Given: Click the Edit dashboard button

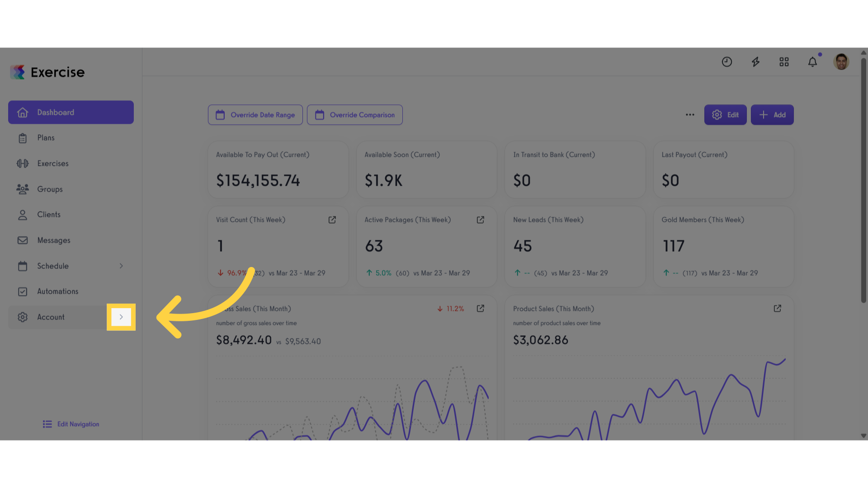Looking at the screenshot, I should [725, 115].
